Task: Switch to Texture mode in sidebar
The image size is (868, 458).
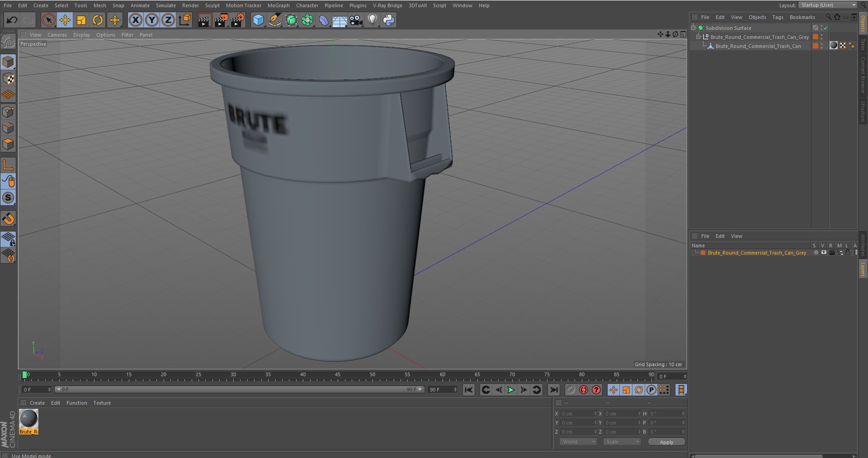Action: click(8, 79)
